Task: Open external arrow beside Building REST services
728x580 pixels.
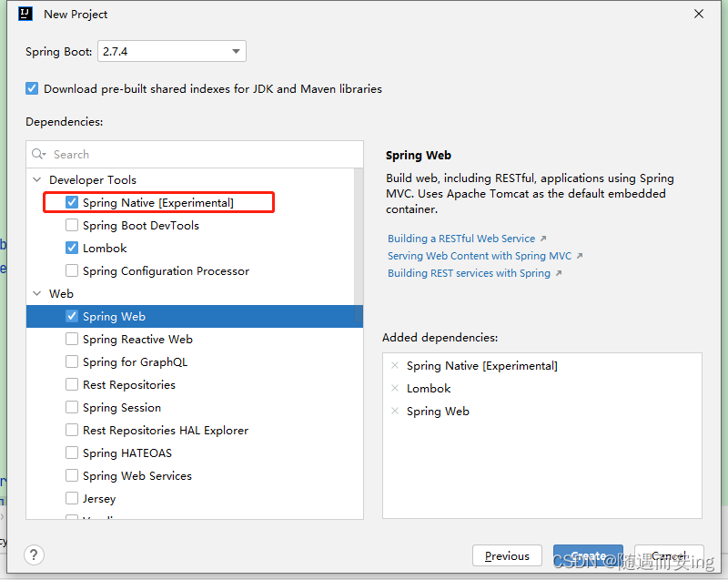Action: (559, 273)
